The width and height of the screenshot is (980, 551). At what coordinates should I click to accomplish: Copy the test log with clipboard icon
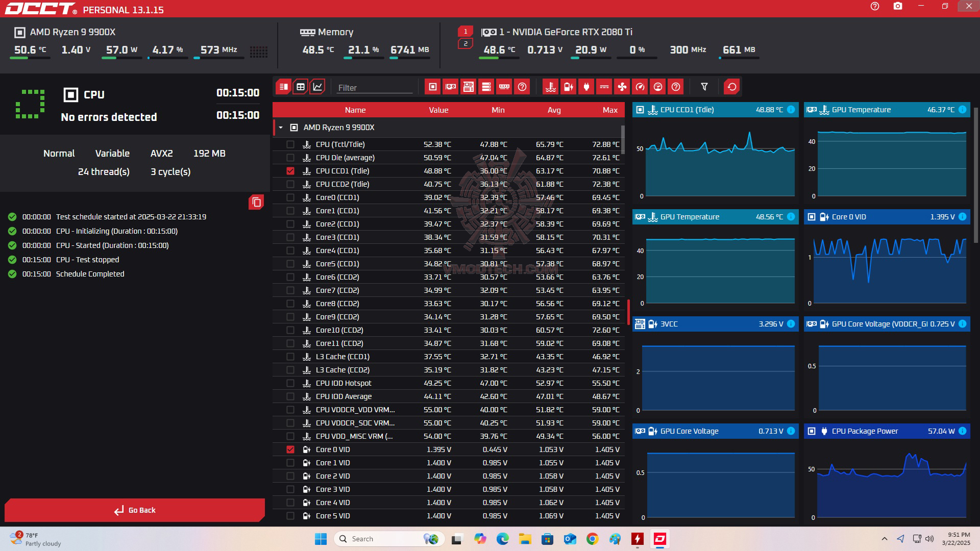pyautogui.click(x=256, y=203)
